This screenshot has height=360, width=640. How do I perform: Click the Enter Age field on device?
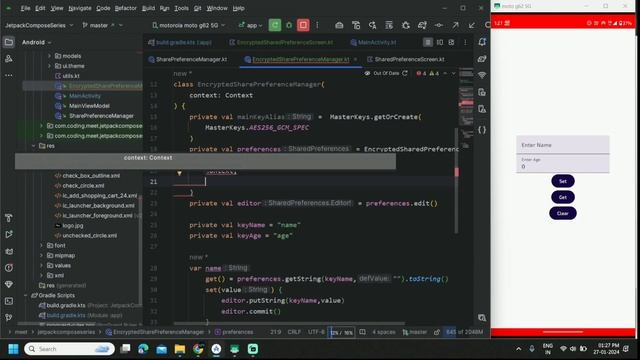tap(562, 164)
